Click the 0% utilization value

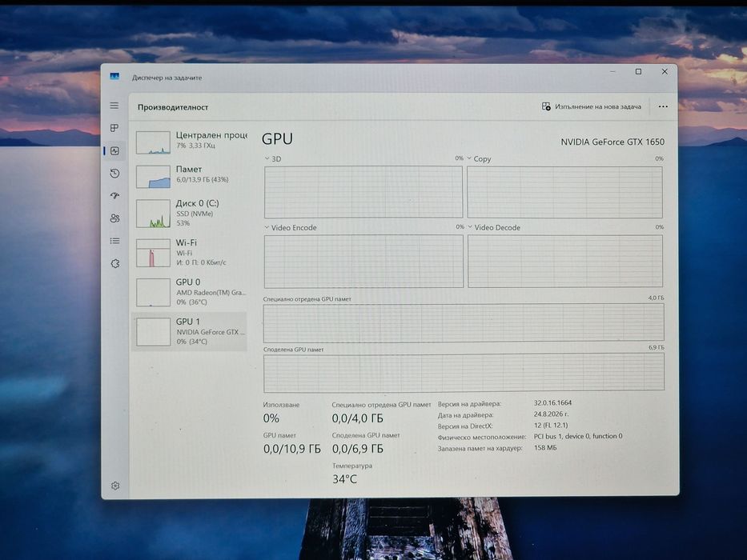tap(271, 418)
